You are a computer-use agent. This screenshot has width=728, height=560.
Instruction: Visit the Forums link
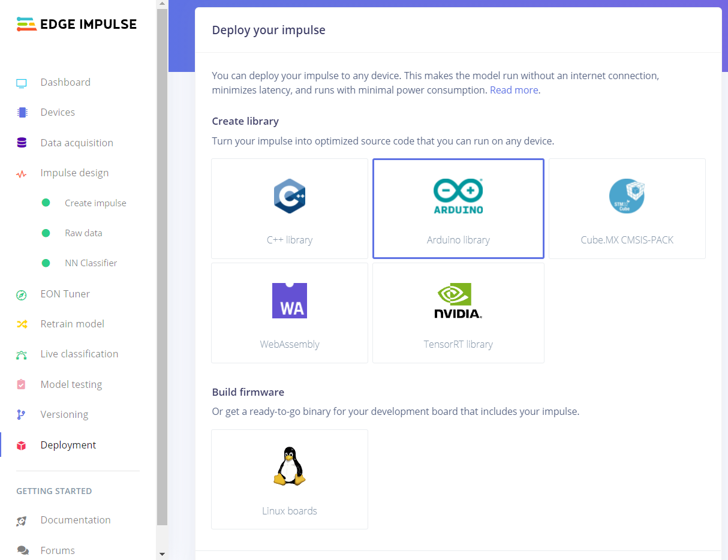pos(58,550)
